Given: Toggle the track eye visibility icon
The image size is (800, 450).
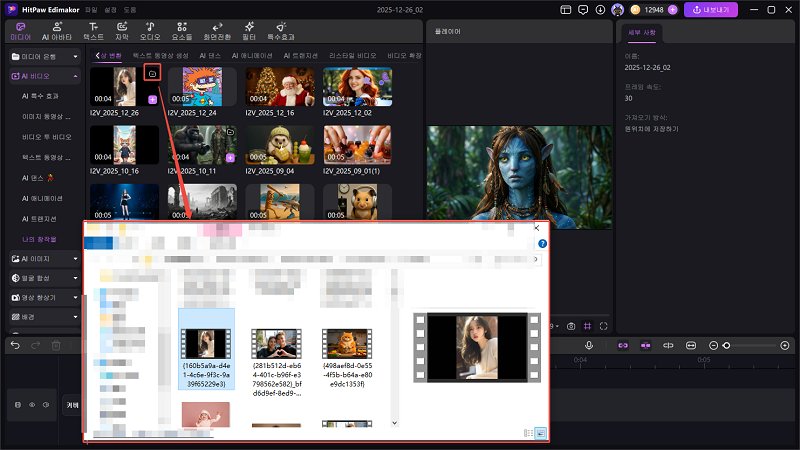Looking at the screenshot, I should coord(31,405).
